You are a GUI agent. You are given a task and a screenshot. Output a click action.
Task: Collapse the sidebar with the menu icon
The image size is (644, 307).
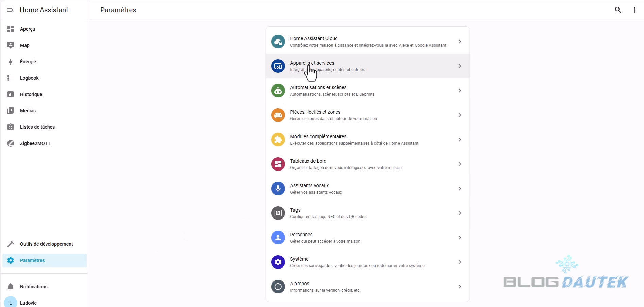(x=11, y=10)
